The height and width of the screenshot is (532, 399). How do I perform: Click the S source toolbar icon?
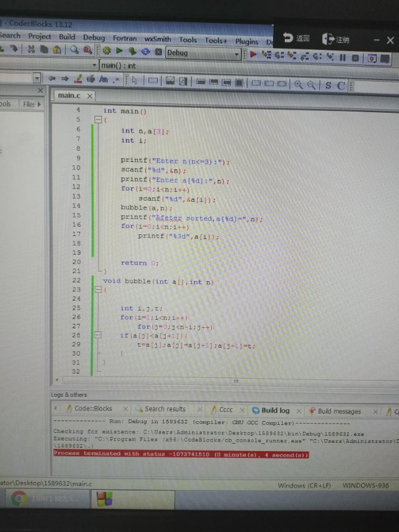click(328, 85)
